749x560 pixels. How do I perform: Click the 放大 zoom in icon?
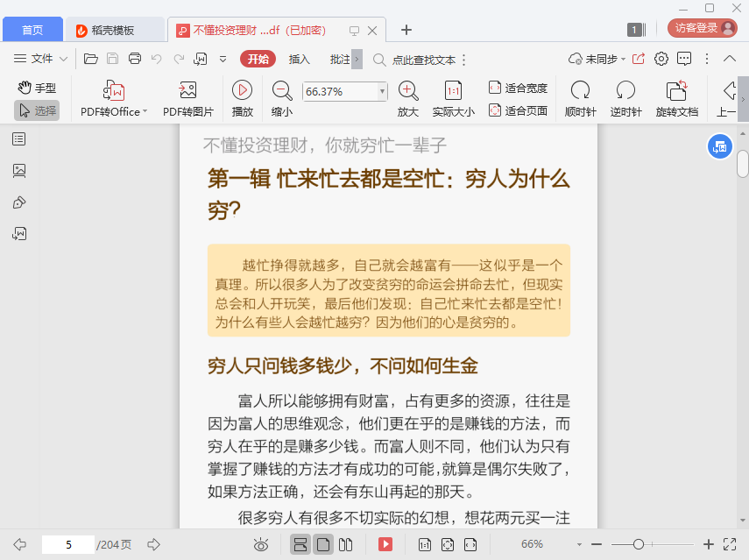pyautogui.click(x=407, y=90)
